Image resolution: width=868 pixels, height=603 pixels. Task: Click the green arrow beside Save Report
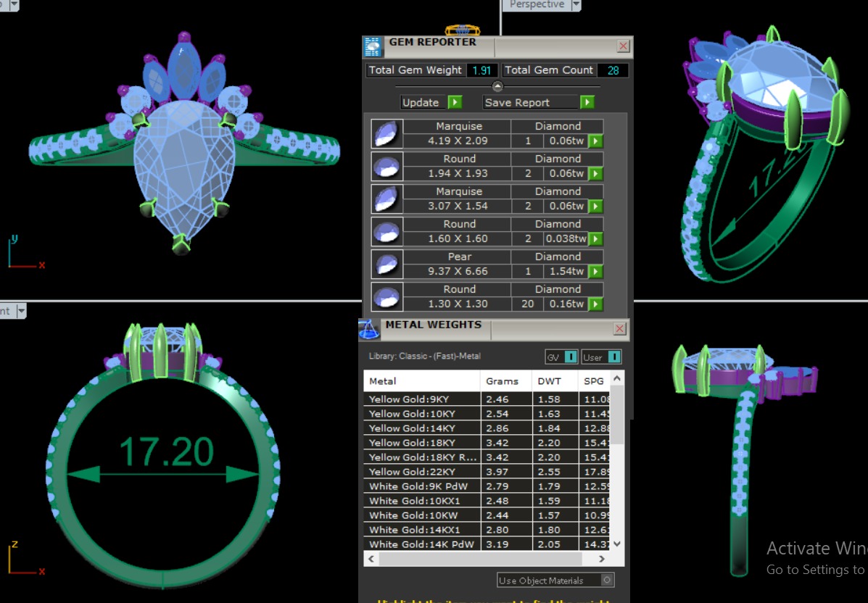click(x=587, y=102)
